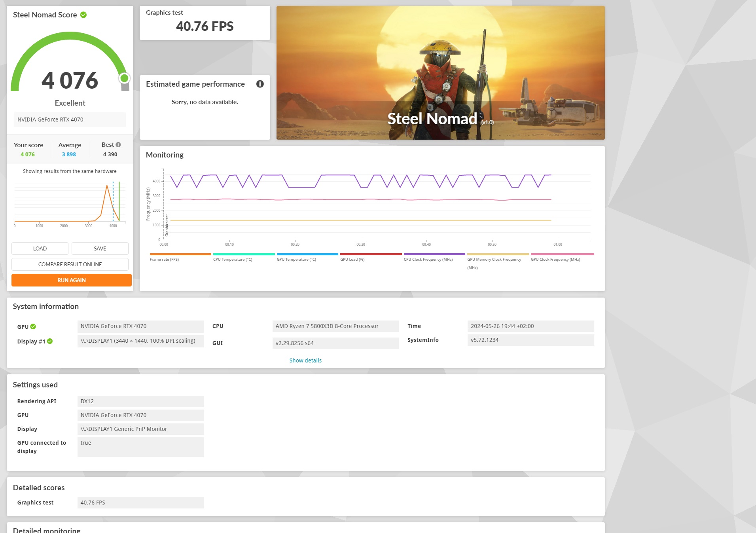Image resolution: width=756 pixels, height=533 pixels.
Task: Click COMPARE RESULT ONLINE
Action: tap(70, 264)
